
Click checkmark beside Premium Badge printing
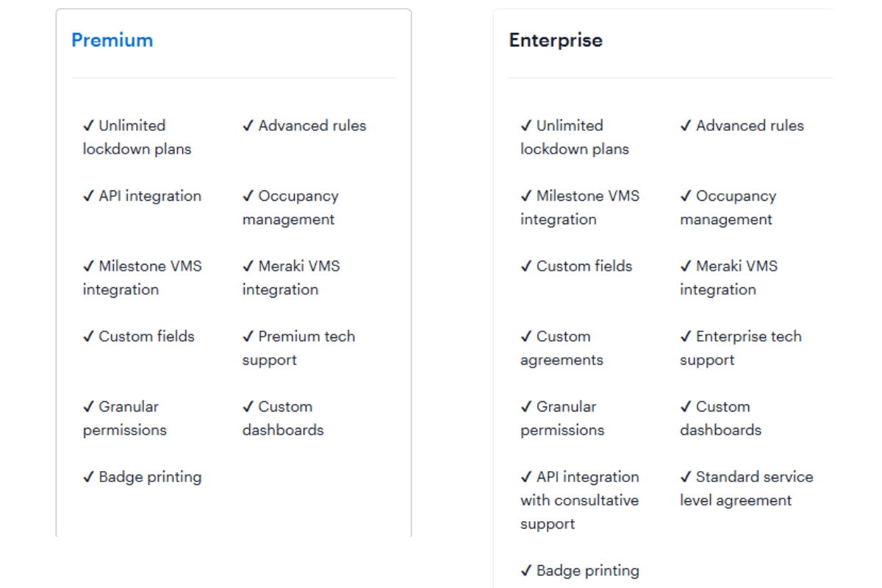(x=89, y=477)
